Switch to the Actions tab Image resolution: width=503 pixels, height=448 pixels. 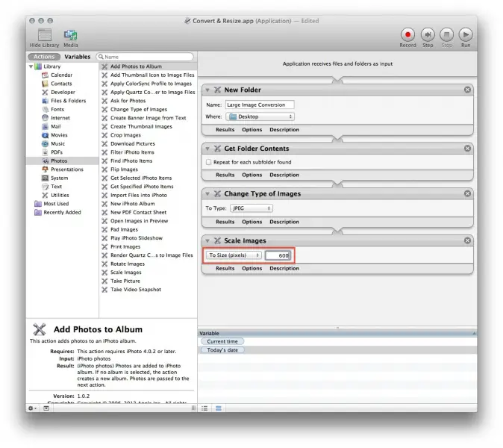click(44, 57)
